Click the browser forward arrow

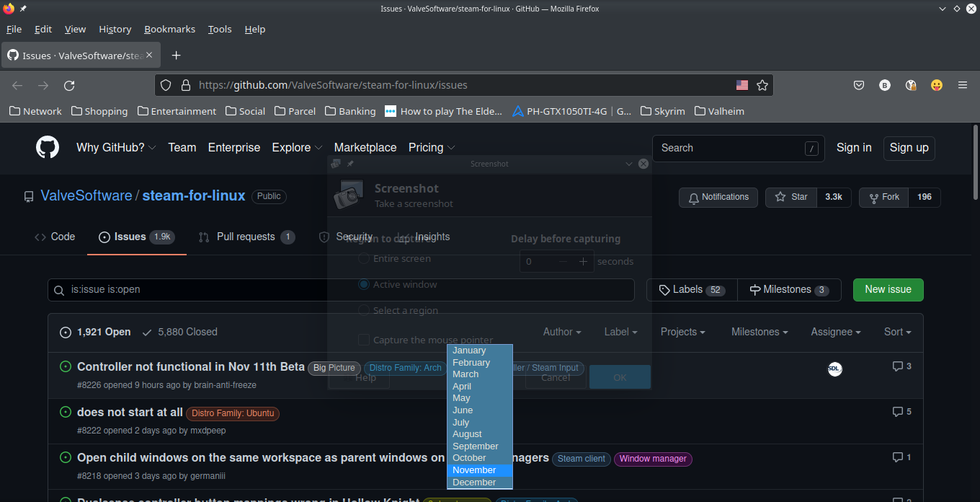coord(43,85)
